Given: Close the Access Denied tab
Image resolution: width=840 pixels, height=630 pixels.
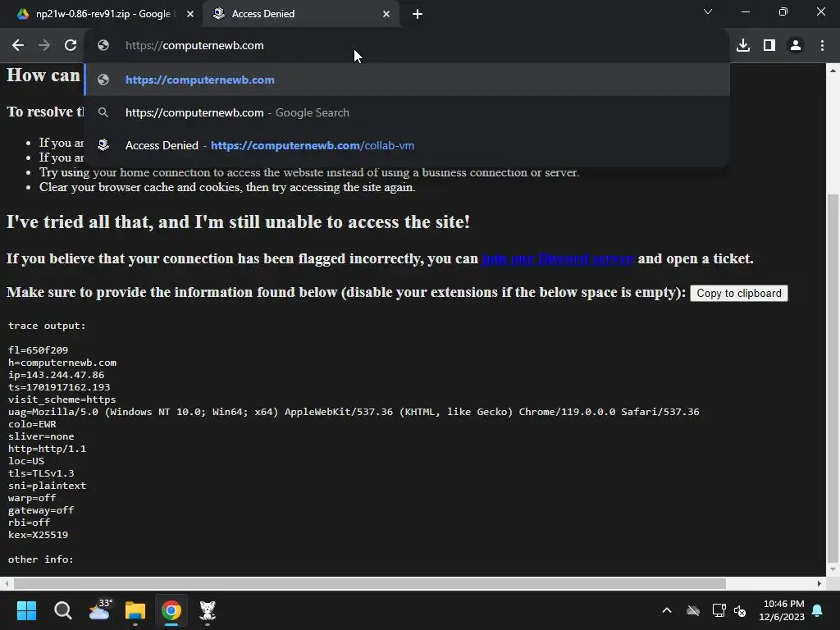Looking at the screenshot, I should pos(386,14).
